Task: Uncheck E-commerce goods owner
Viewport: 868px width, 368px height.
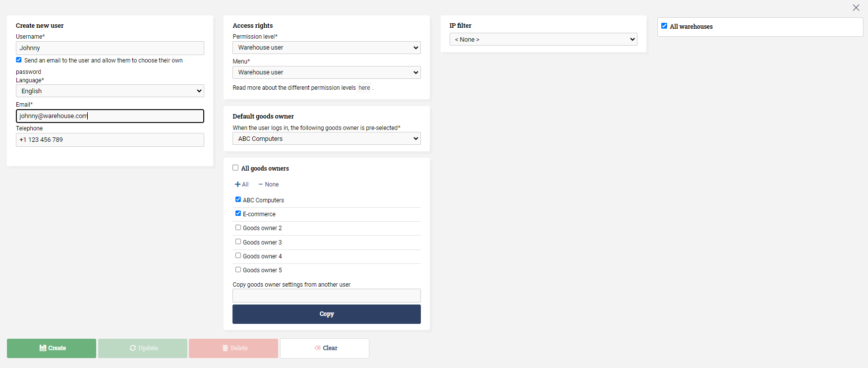Action: [x=238, y=213]
